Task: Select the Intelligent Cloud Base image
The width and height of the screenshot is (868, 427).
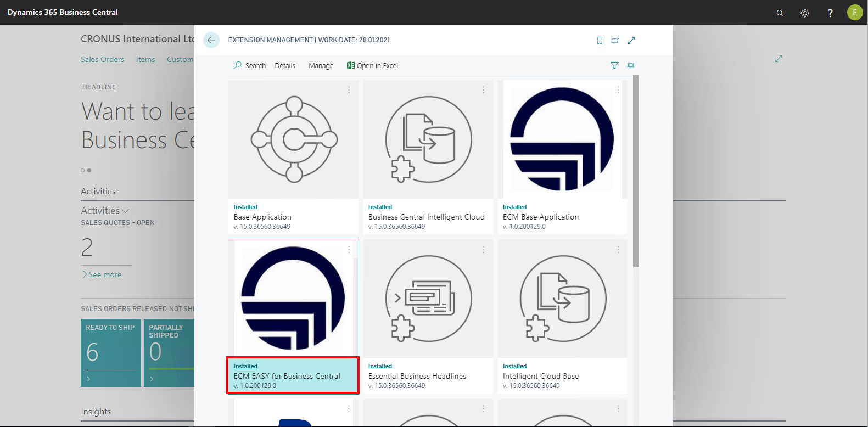Action: (563, 299)
